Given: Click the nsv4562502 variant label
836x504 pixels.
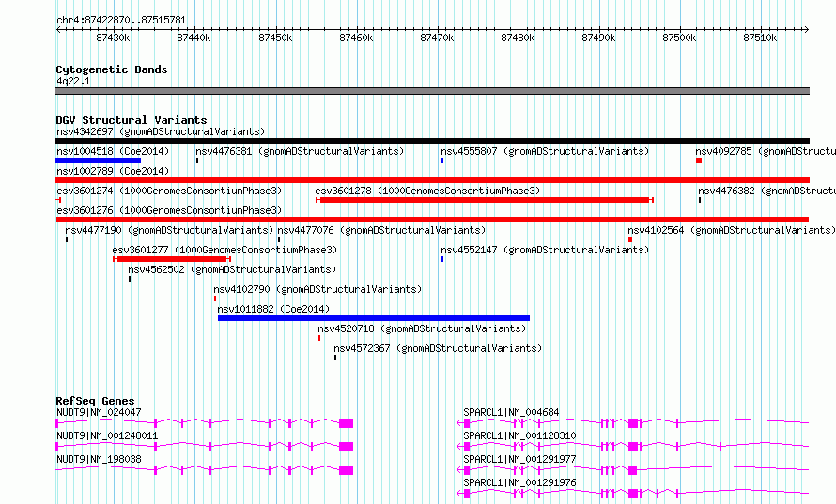Looking at the screenshot, I should click(x=232, y=269).
